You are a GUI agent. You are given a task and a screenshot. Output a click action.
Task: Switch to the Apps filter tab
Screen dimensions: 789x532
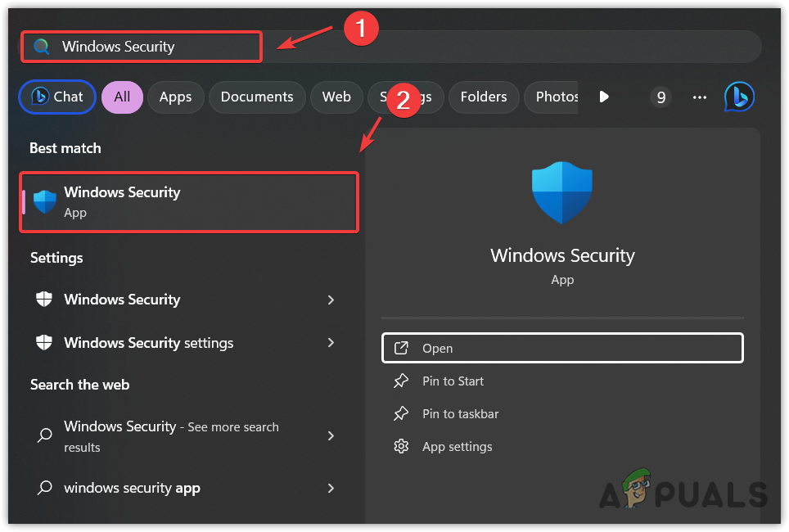coord(176,97)
